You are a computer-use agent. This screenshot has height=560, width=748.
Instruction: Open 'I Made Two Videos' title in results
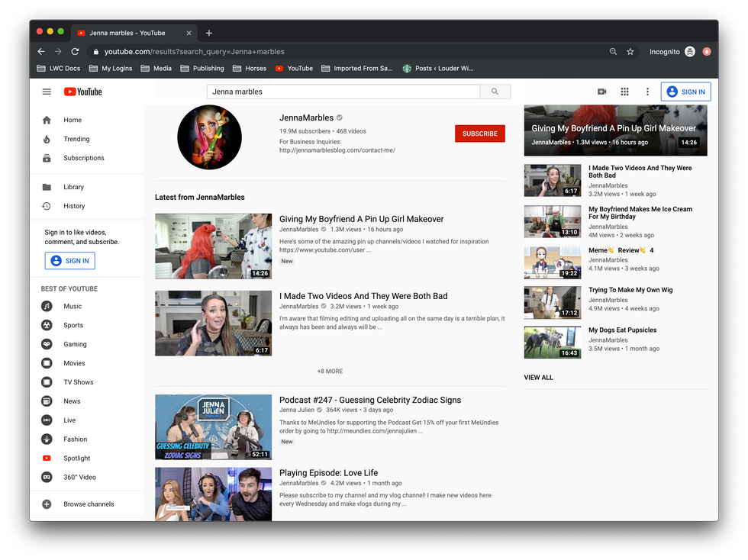pos(363,296)
